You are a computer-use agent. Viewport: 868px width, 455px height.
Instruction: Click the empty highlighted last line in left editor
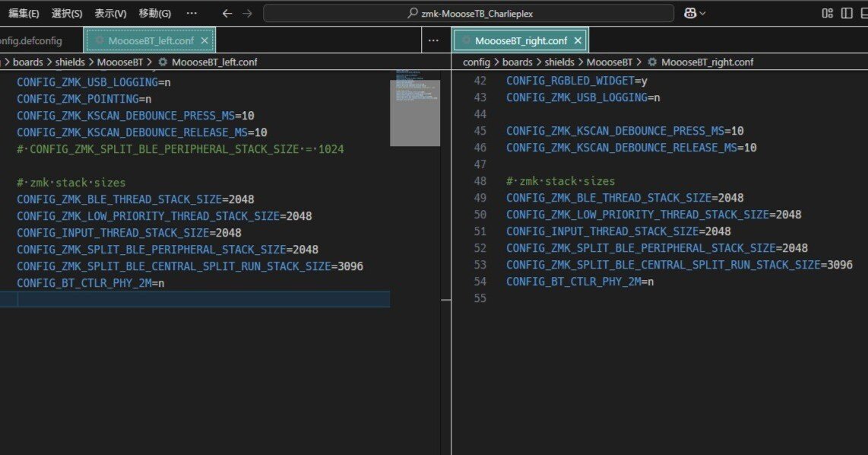tap(195, 299)
